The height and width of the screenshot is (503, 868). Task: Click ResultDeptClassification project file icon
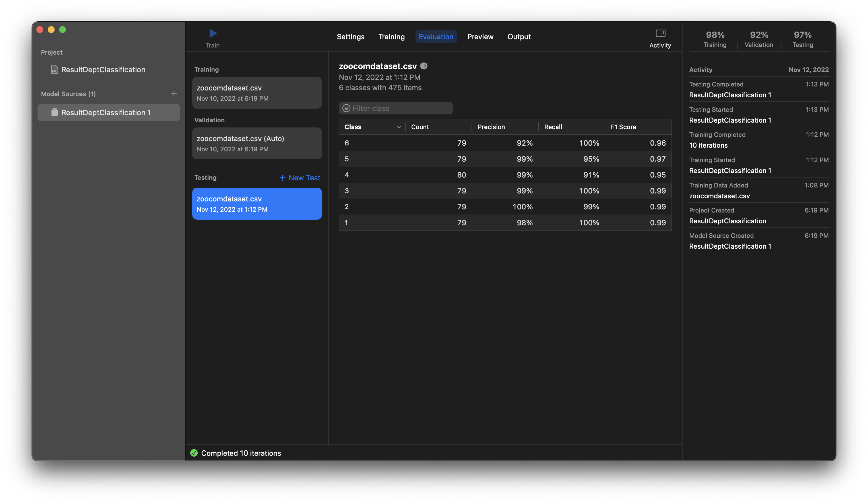(x=54, y=70)
